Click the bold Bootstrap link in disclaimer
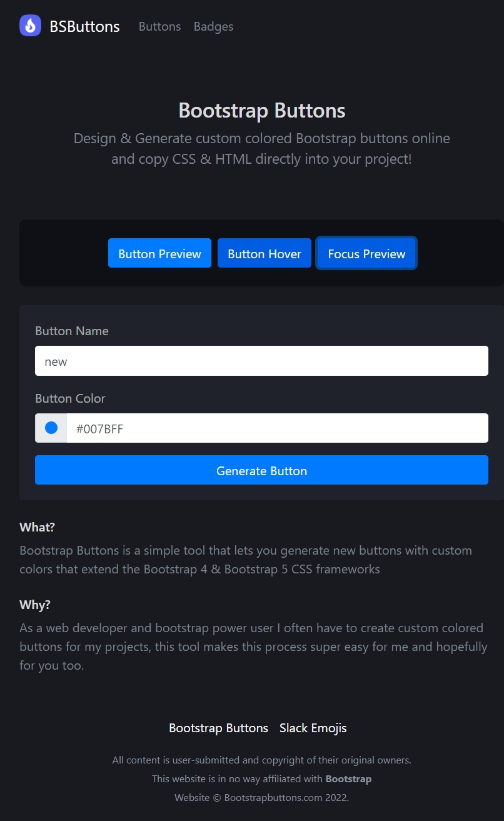504x821 pixels. [x=348, y=779]
